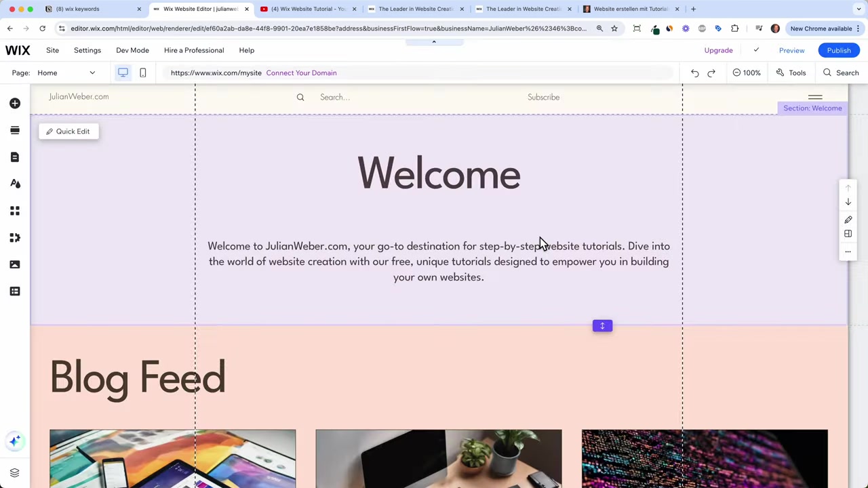The image size is (868, 488).
Task: Click site search magnifier icon
Action: pos(300,97)
